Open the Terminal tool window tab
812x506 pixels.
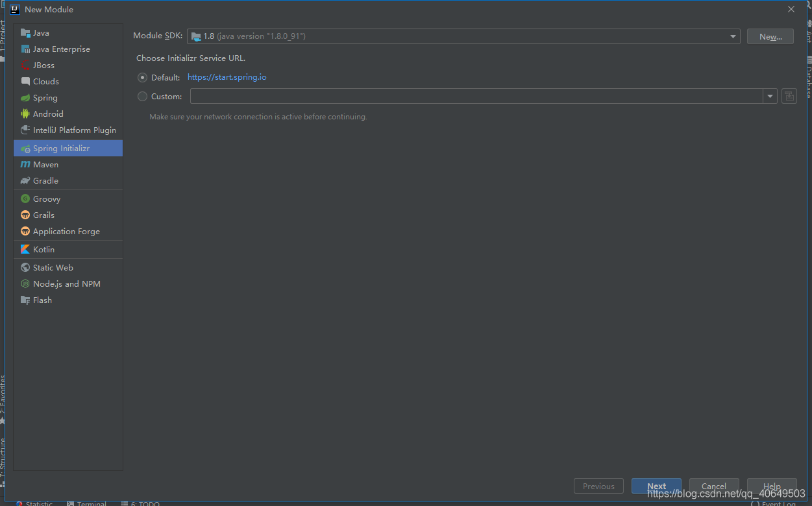pos(87,503)
